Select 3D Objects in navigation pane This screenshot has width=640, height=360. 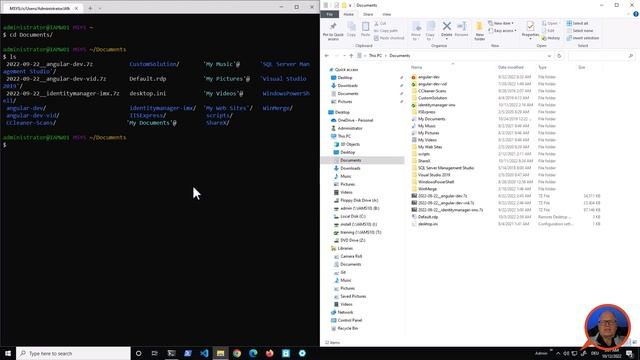[350, 144]
